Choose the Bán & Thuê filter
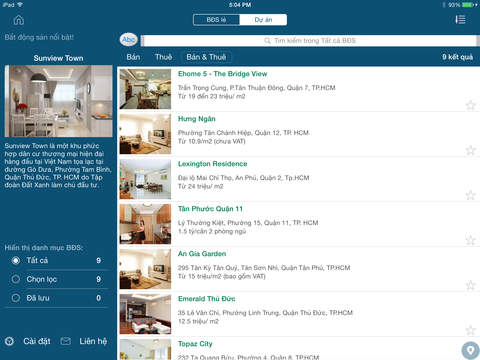The height and width of the screenshot is (360, 480). click(206, 57)
